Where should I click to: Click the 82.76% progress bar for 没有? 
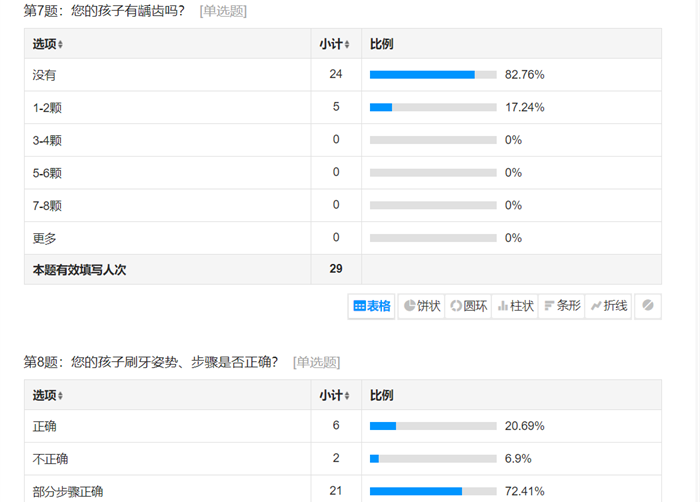pos(433,75)
